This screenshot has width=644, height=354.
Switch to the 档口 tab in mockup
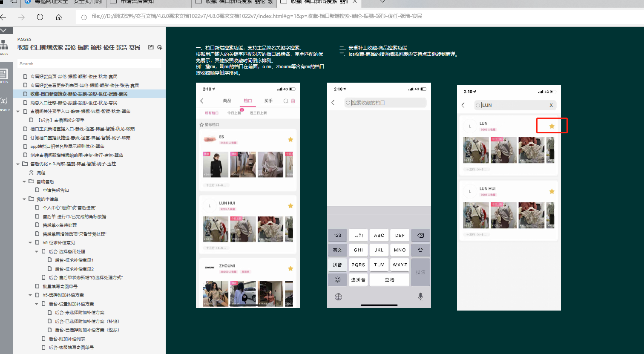(248, 101)
